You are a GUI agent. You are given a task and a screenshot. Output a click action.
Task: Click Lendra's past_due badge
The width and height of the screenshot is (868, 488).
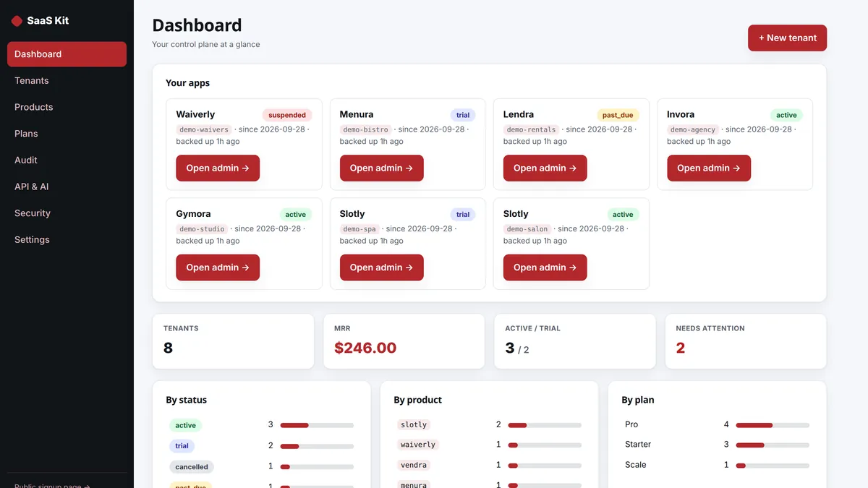click(618, 115)
